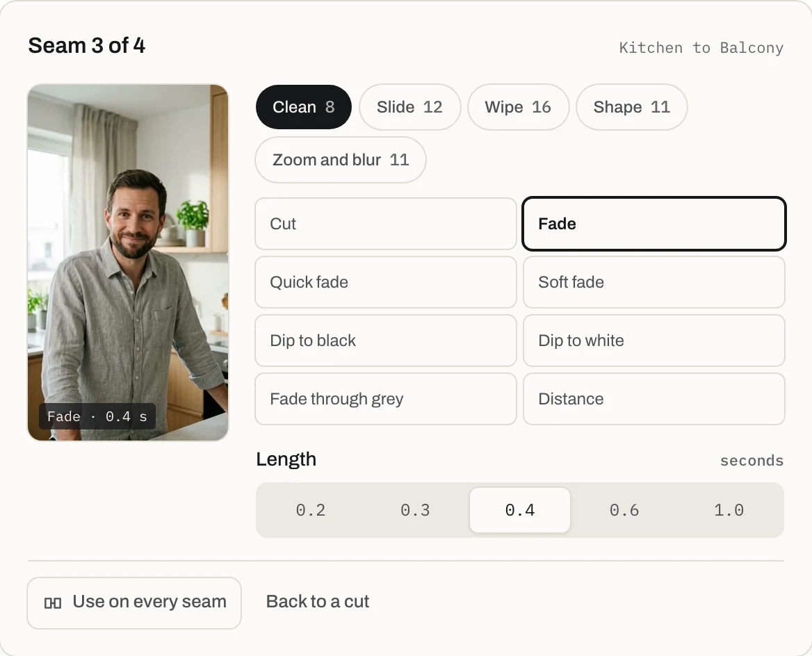This screenshot has width=812, height=656.
Task: Set length to 0.6 seconds
Action: click(624, 510)
